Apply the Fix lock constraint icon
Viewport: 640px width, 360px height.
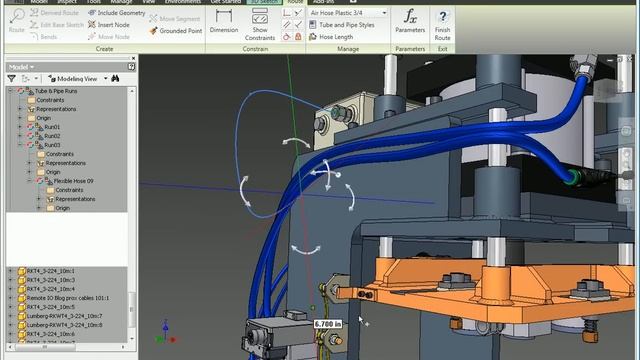[298, 37]
